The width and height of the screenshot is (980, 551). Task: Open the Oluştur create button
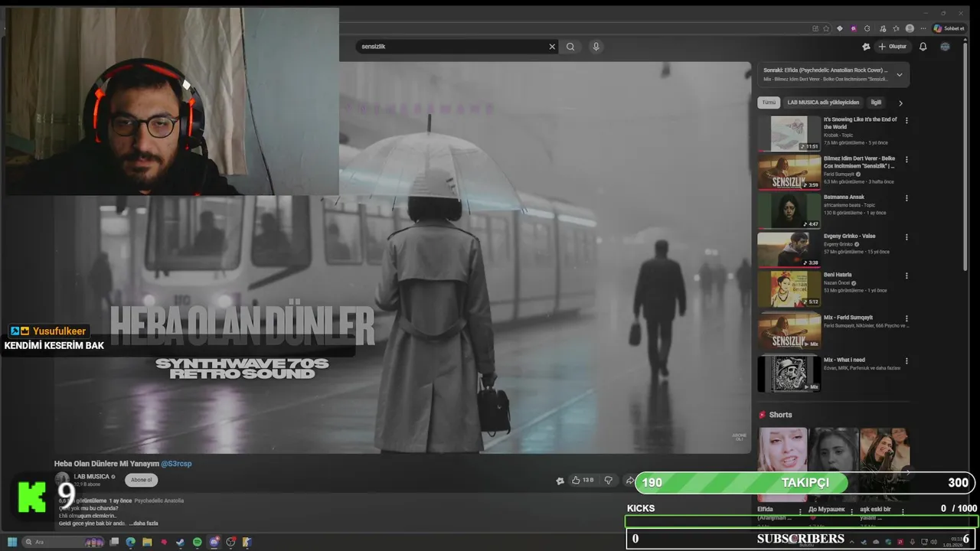click(892, 47)
